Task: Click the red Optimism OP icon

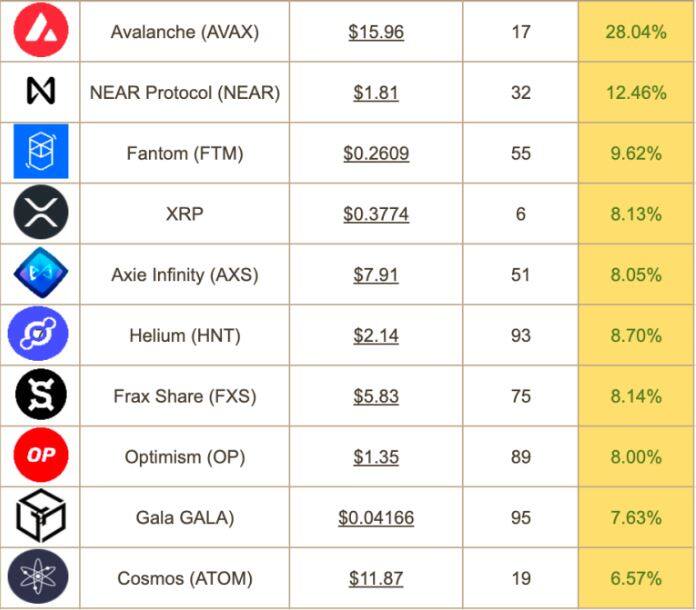Action: [41, 455]
